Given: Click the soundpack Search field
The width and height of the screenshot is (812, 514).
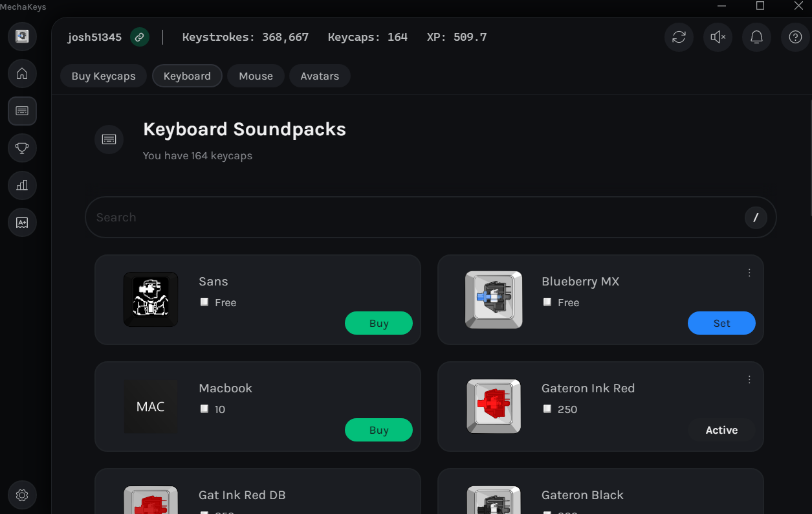Looking at the screenshot, I should pyautogui.click(x=414, y=218).
